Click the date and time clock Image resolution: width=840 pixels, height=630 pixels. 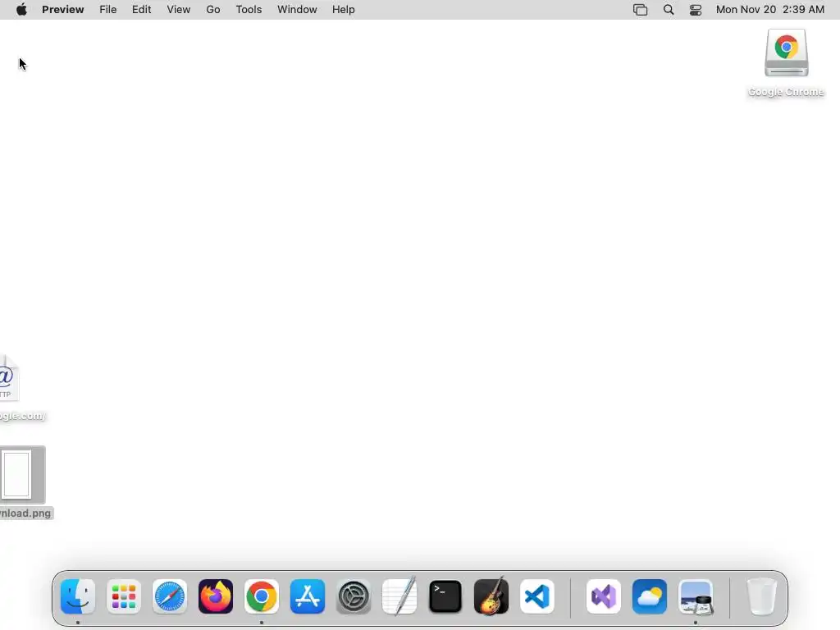click(x=769, y=10)
